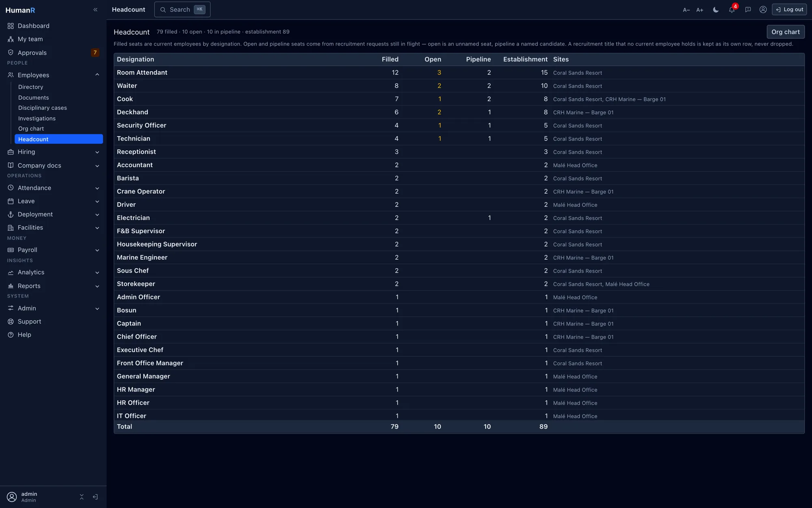Viewport: 812px width, 508px height.
Task: Increase font size with A+ icon
Action: 700,10
